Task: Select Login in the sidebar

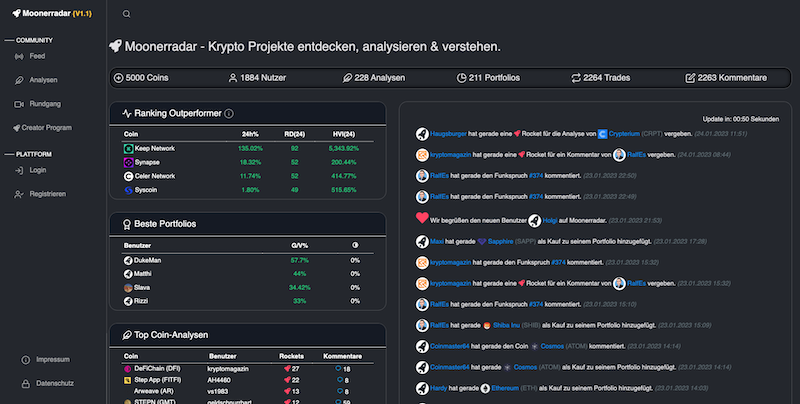Action: [38, 170]
